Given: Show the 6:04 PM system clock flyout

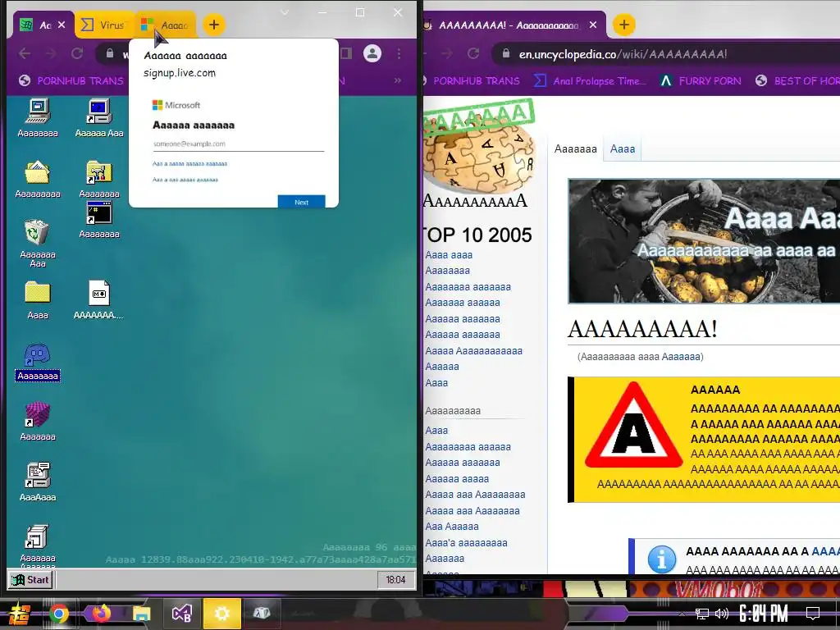Looking at the screenshot, I should pyautogui.click(x=764, y=614).
